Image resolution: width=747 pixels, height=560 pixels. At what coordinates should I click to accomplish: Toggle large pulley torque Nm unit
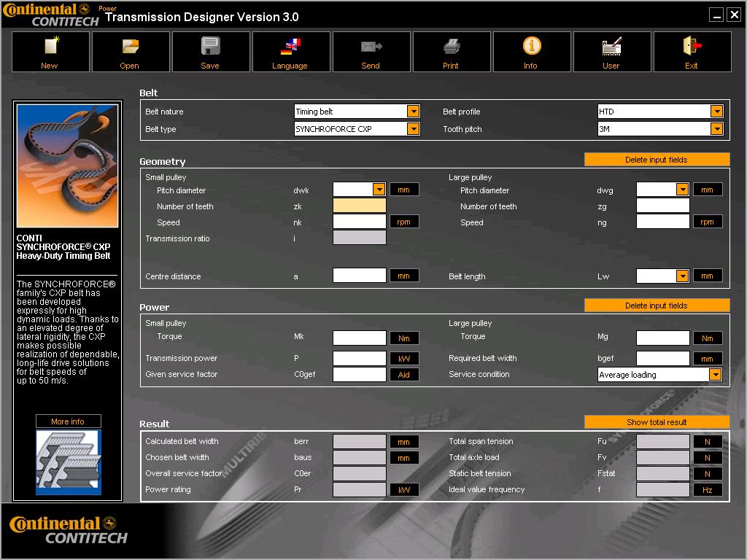(x=708, y=338)
